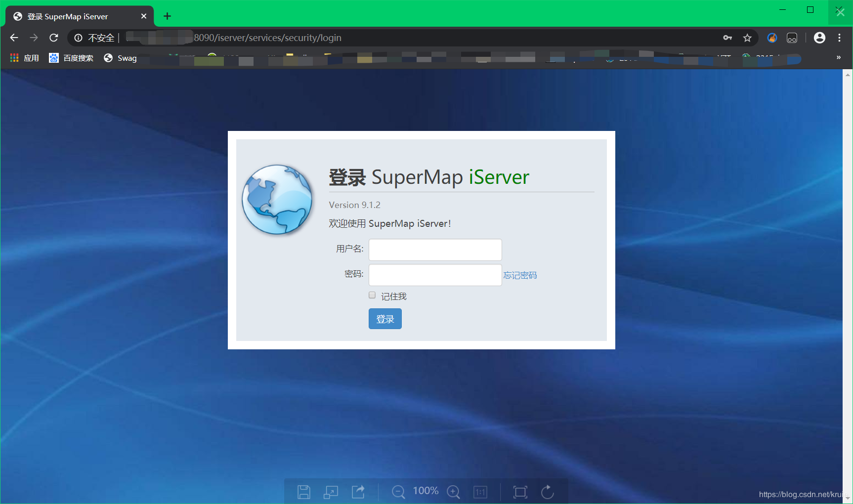Open the browser profile menu
This screenshot has height=504, width=853.
click(x=819, y=38)
